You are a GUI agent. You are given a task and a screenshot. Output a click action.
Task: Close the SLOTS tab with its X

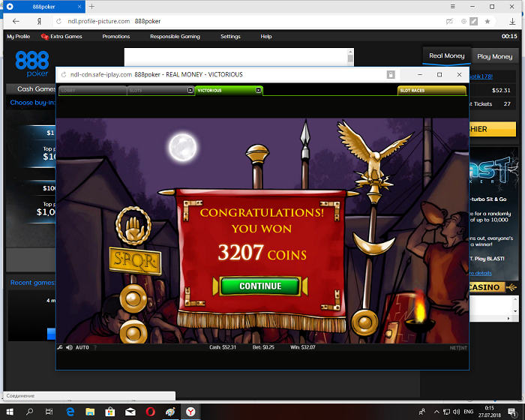point(190,90)
